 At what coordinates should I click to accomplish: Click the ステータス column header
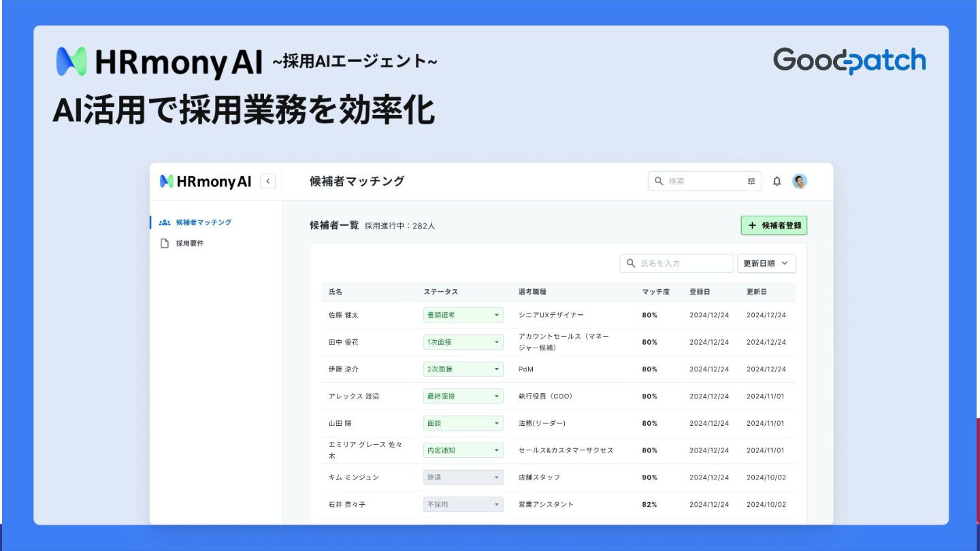(x=440, y=292)
